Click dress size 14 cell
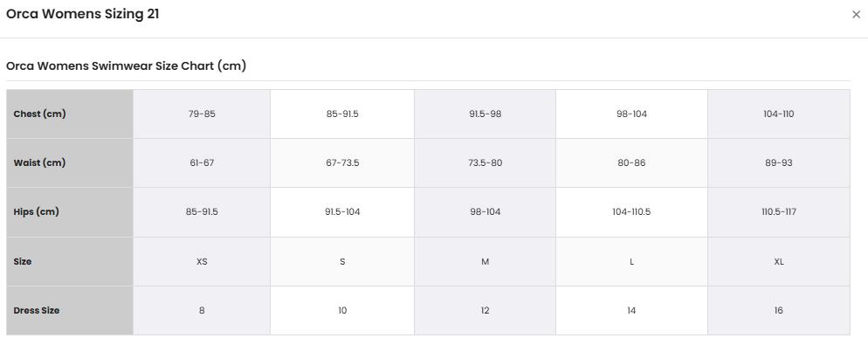This screenshot has width=868, height=352. pos(631,310)
